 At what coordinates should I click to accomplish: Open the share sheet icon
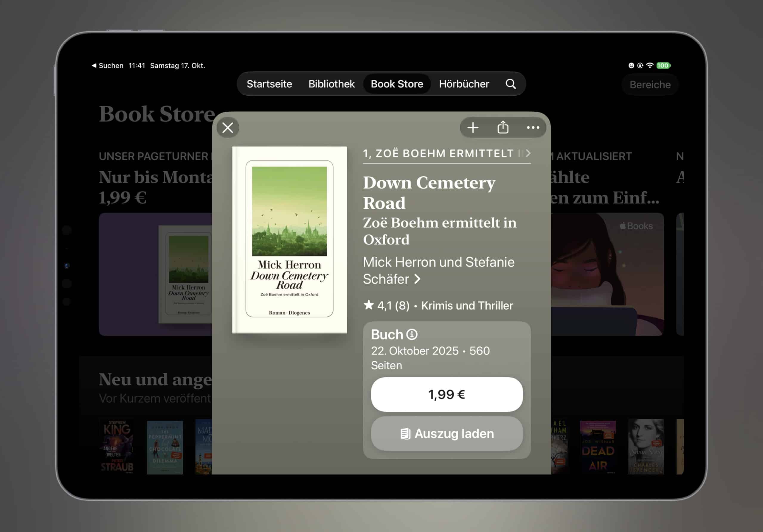pyautogui.click(x=503, y=127)
